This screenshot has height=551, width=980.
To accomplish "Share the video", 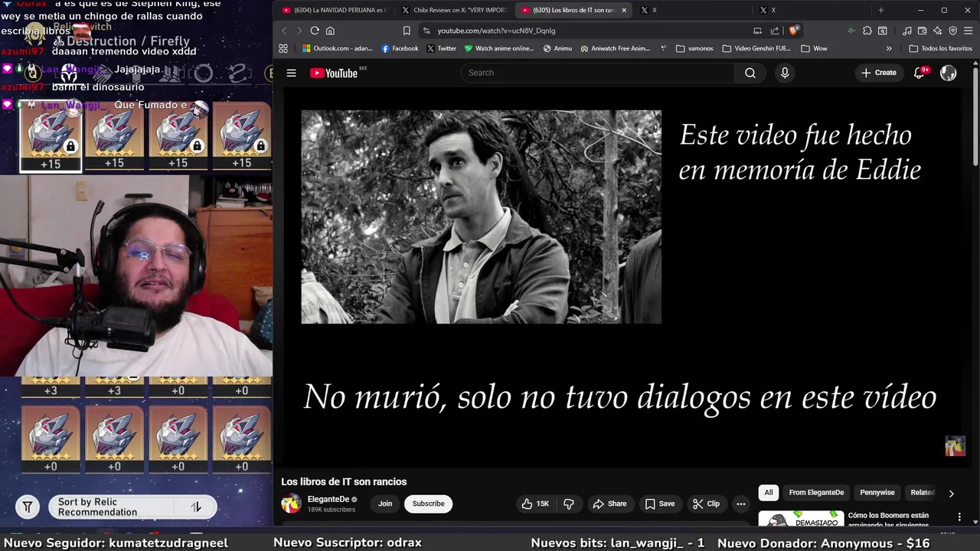I will point(609,504).
